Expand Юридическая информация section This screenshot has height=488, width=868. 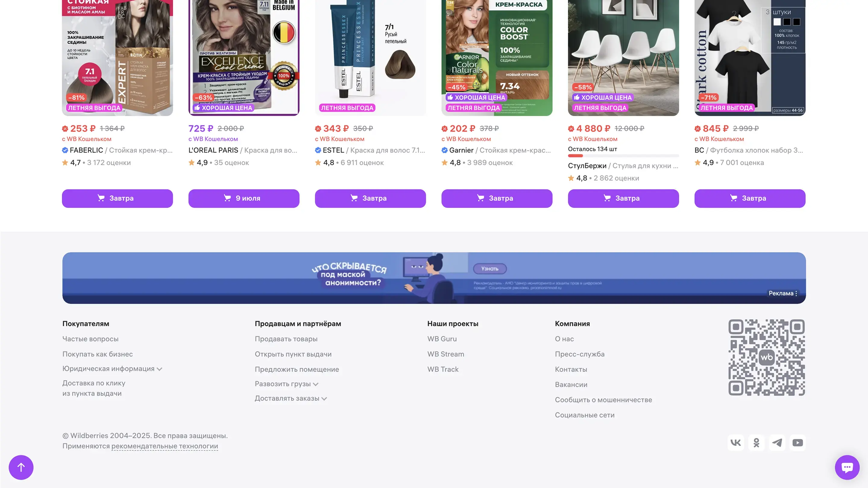coord(112,369)
